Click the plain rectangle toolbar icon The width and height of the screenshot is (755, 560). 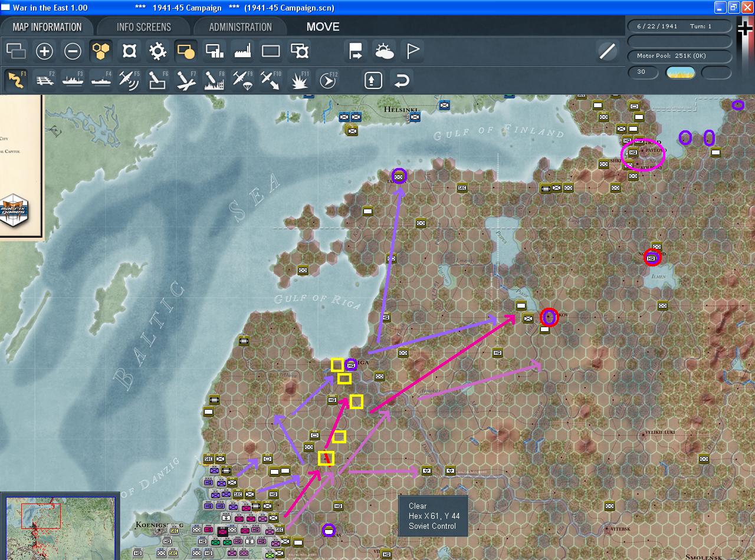[271, 51]
